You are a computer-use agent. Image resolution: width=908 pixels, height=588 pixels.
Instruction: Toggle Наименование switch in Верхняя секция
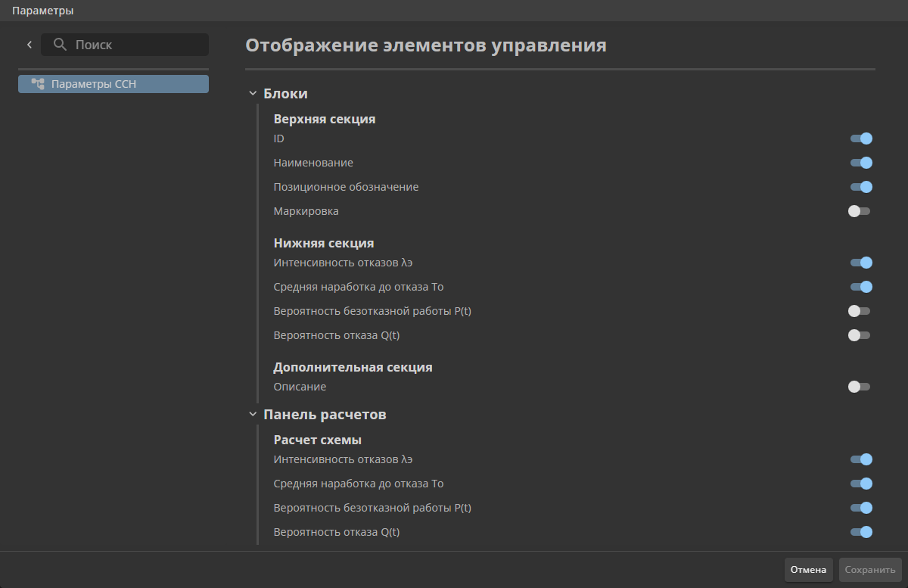pos(861,163)
